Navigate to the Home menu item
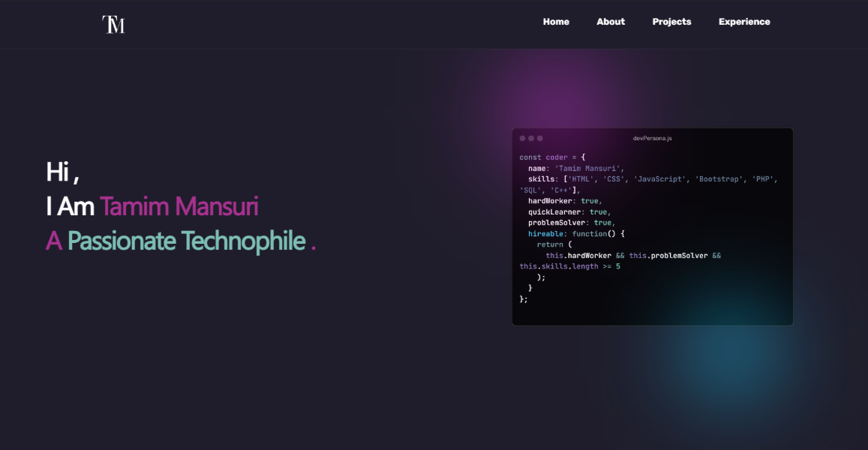Viewport: 868px width, 450px height. (x=556, y=22)
